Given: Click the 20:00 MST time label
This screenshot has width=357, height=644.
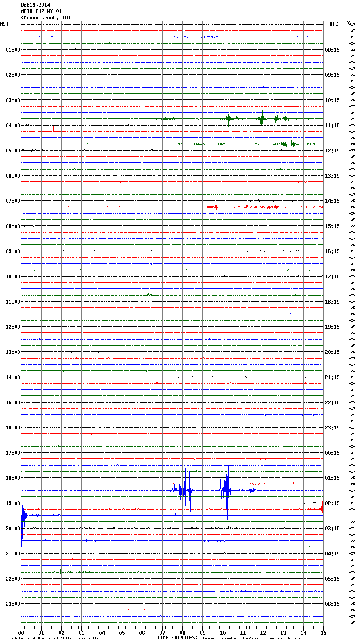Looking at the screenshot, I should point(13,529).
